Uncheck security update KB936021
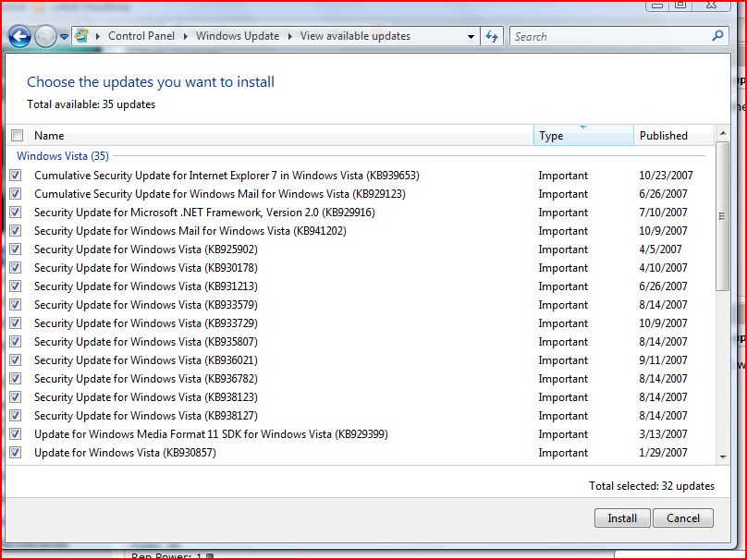Image resolution: width=747 pixels, height=560 pixels. (15, 360)
